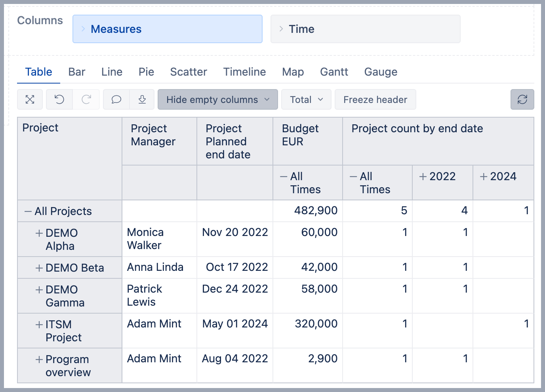Screen dimensions: 545x392
Task: Switch to the Gantt chart tab
Action: point(334,72)
